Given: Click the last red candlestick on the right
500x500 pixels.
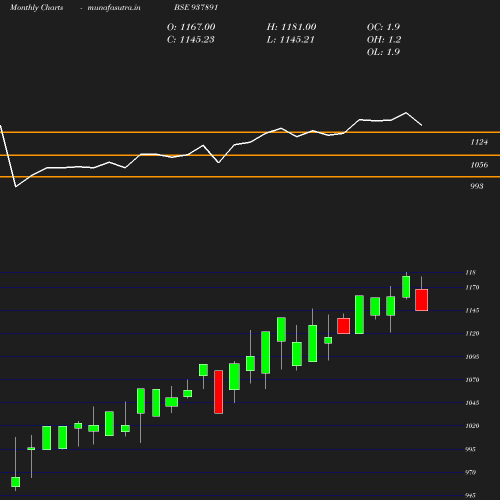Looking at the screenshot, I should point(422,300).
